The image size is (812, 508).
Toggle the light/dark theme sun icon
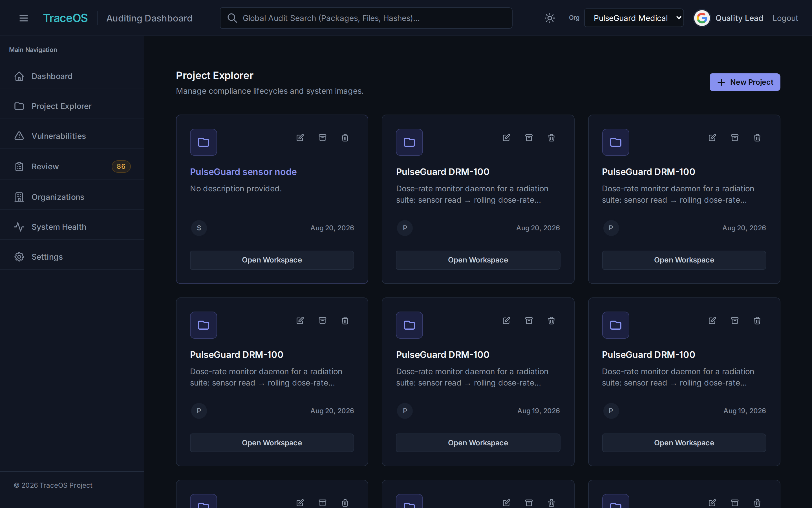point(549,18)
